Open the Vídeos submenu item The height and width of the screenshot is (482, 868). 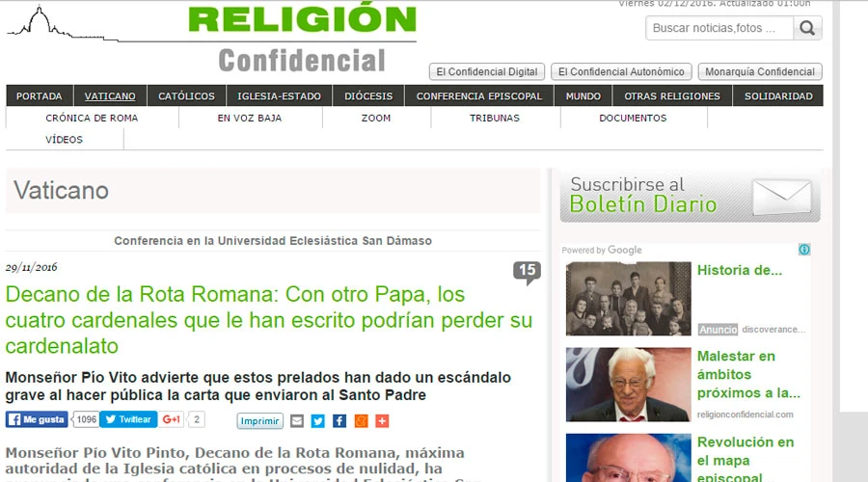(x=64, y=140)
